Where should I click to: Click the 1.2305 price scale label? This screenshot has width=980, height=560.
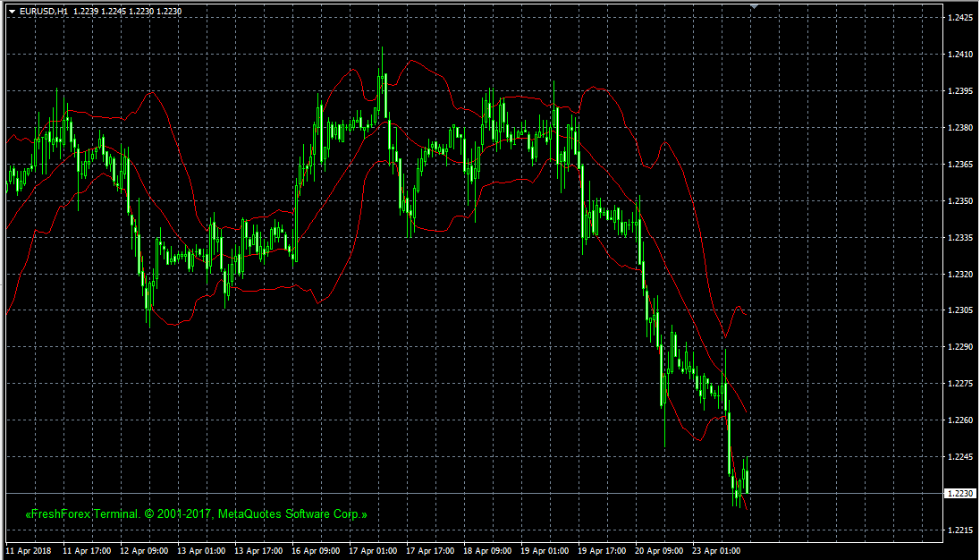tap(958, 310)
